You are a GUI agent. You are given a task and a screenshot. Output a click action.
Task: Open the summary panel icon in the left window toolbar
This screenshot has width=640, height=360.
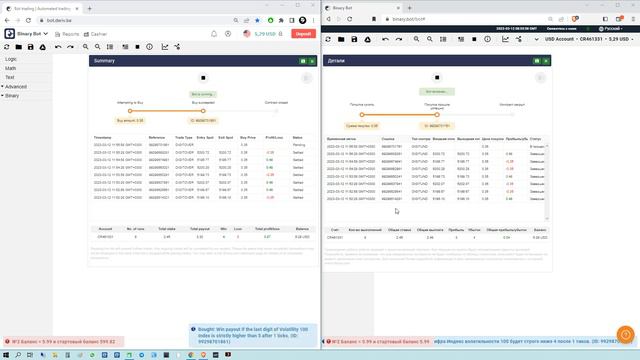(125, 47)
